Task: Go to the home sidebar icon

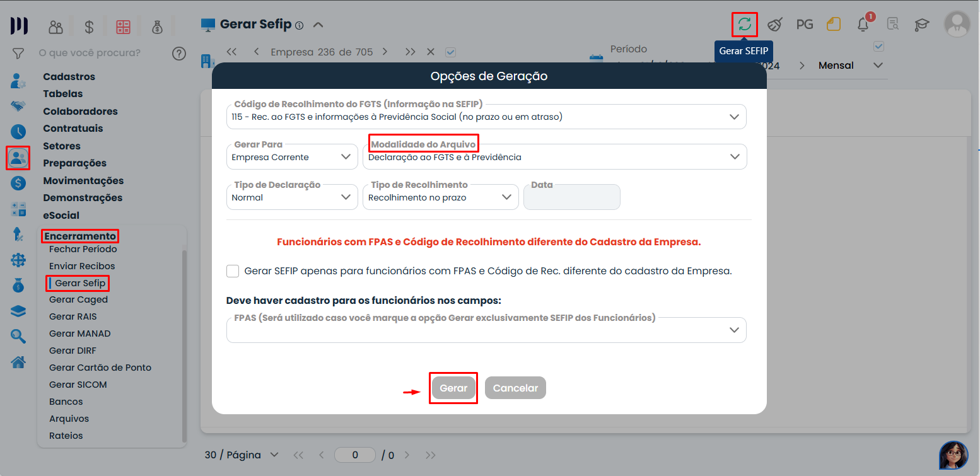Action: 18,362
